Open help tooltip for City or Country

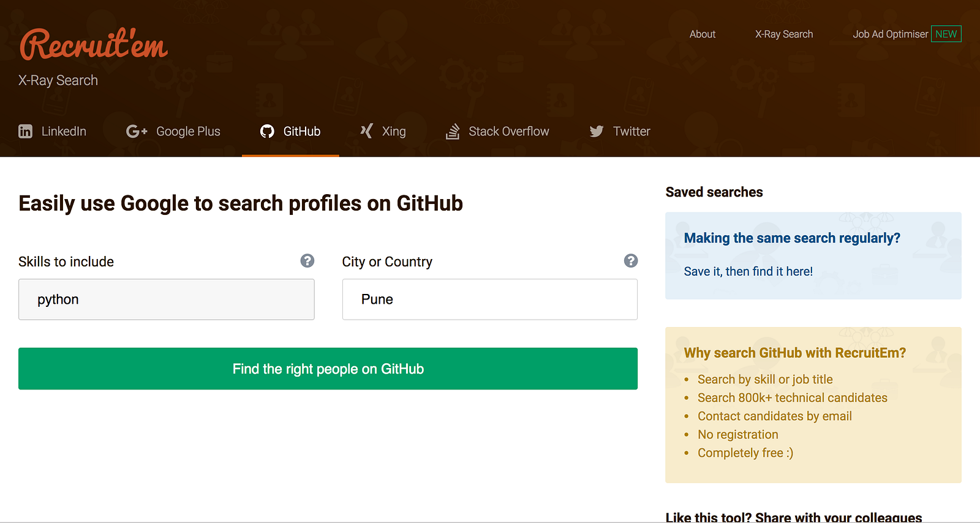(x=631, y=261)
